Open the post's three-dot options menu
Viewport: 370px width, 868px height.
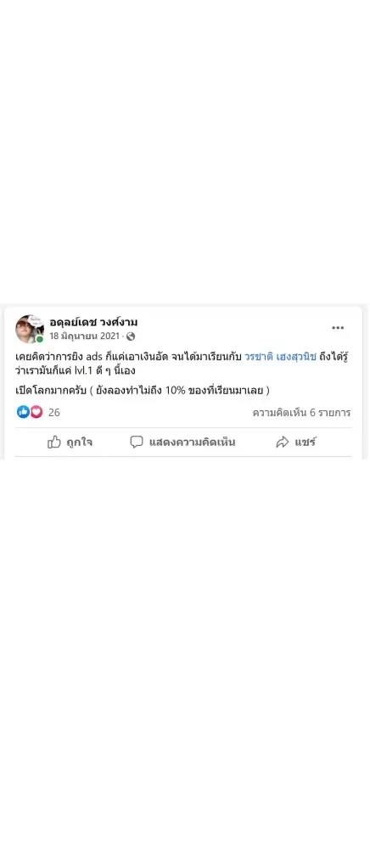point(338,328)
